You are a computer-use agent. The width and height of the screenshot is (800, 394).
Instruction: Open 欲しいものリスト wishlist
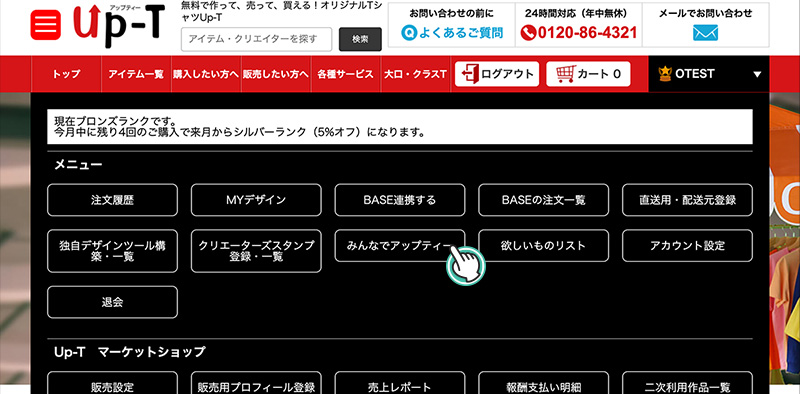543,245
